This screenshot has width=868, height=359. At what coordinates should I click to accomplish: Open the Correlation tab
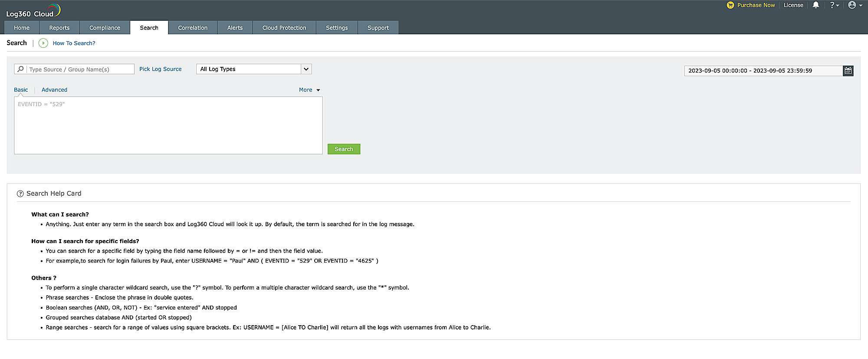[x=193, y=28]
